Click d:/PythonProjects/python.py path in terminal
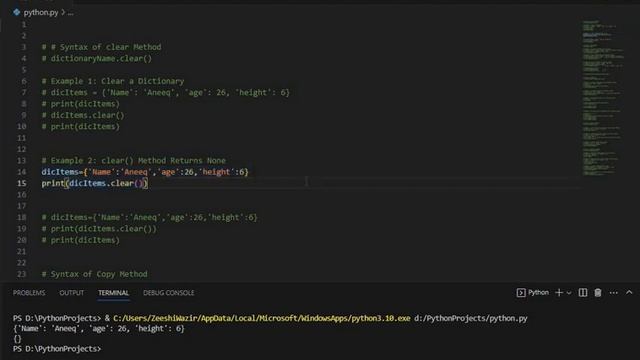This screenshot has height=360, width=640. [x=471, y=318]
